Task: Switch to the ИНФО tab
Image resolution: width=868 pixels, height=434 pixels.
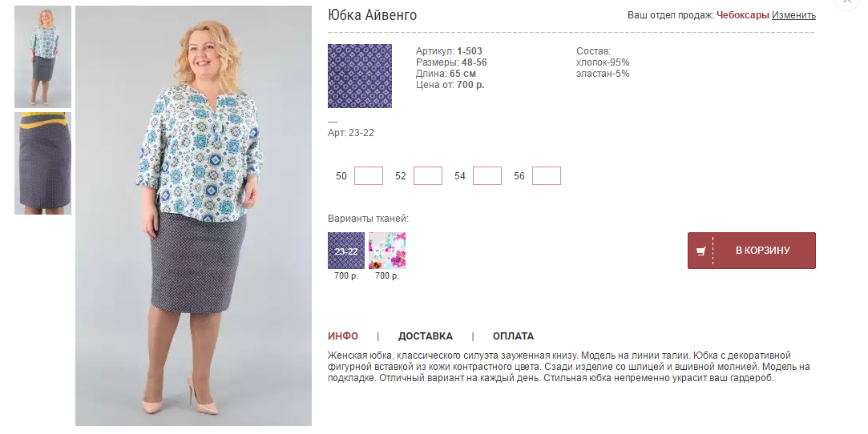Action: pyautogui.click(x=343, y=336)
